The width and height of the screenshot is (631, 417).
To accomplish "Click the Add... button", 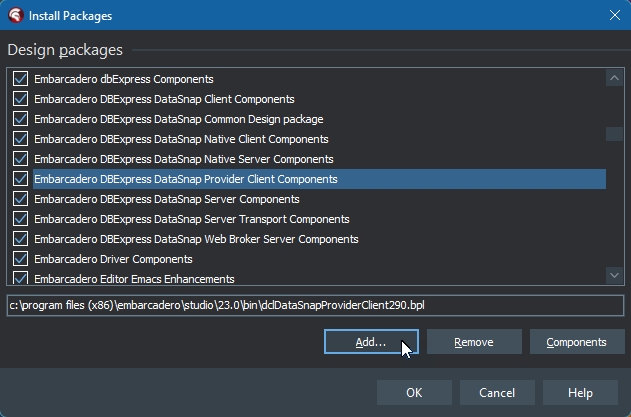I will pyautogui.click(x=371, y=342).
